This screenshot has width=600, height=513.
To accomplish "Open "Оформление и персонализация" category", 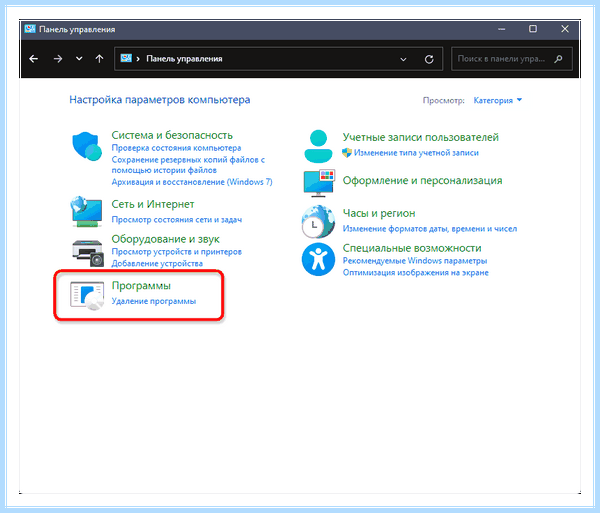I will (422, 181).
